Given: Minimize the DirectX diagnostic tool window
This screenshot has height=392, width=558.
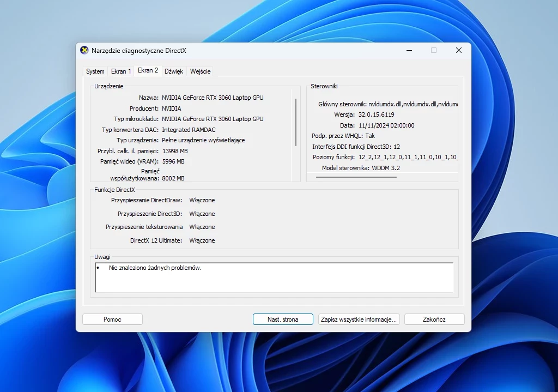Looking at the screenshot, I should point(409,50).
